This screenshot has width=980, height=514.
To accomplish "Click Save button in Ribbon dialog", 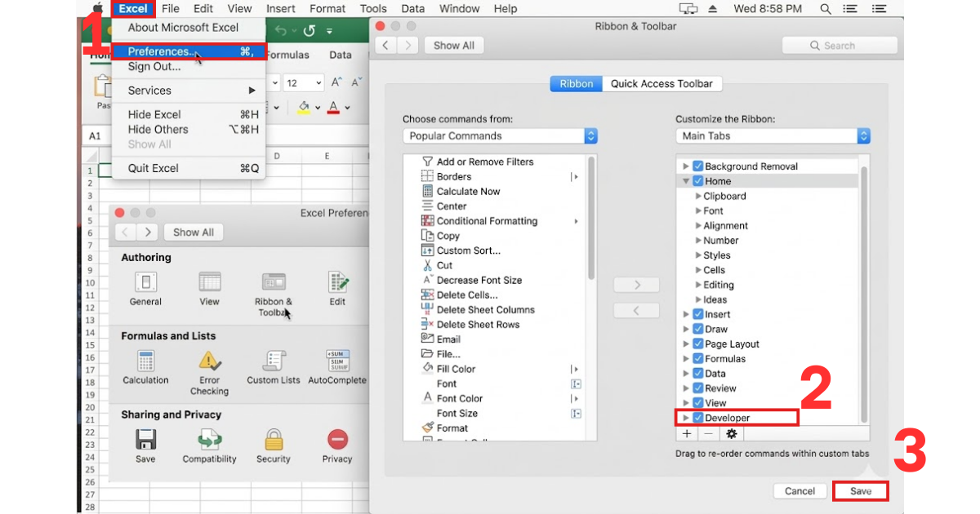I will pyautogui.click(x=861, y=491).
